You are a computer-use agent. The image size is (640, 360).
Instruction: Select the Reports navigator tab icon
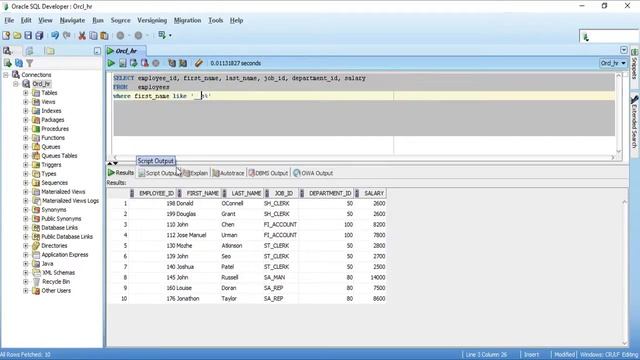click(29, 51)
